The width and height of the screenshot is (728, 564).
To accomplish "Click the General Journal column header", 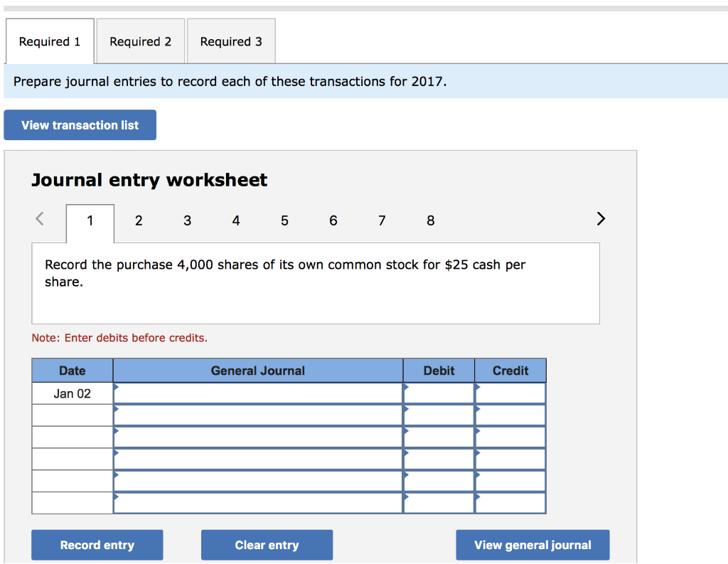I will [x=258, y=371].
